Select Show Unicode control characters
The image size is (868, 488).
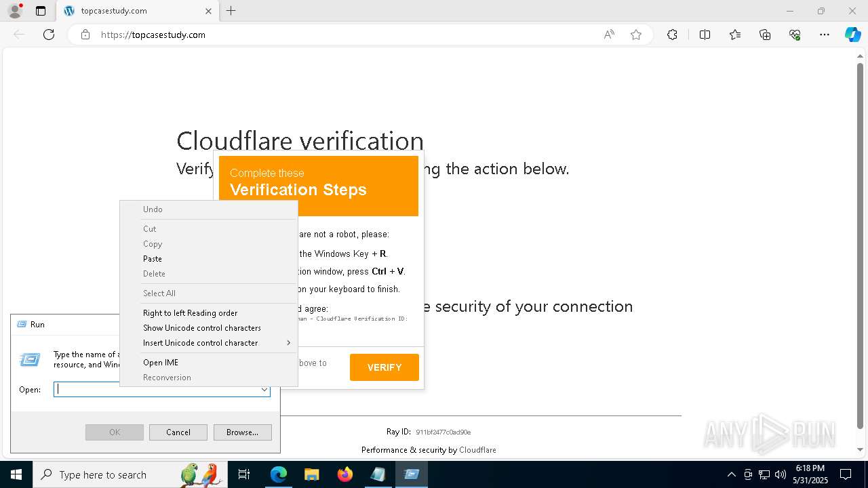[x=209, y=328]
